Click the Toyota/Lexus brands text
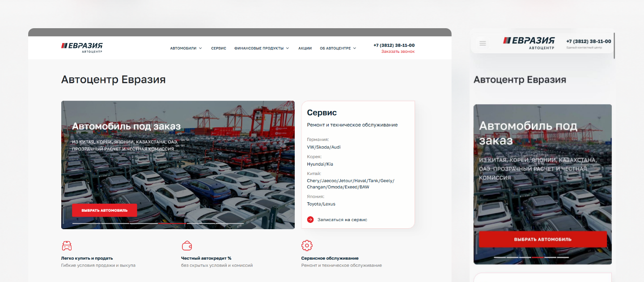 (321, 204)
